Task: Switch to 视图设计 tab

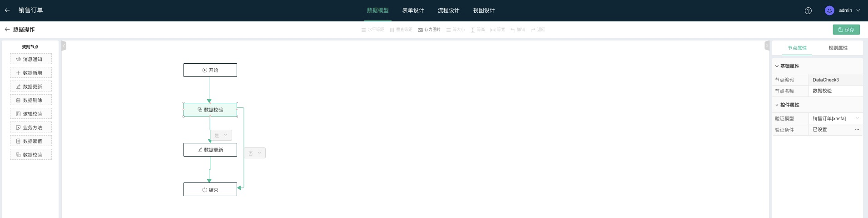Action: click(484, 10)
